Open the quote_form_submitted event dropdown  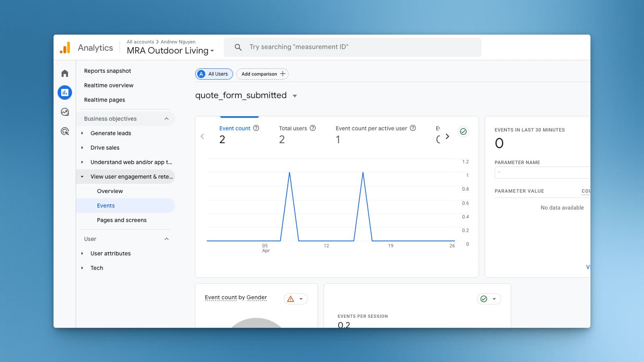[295, 96]
